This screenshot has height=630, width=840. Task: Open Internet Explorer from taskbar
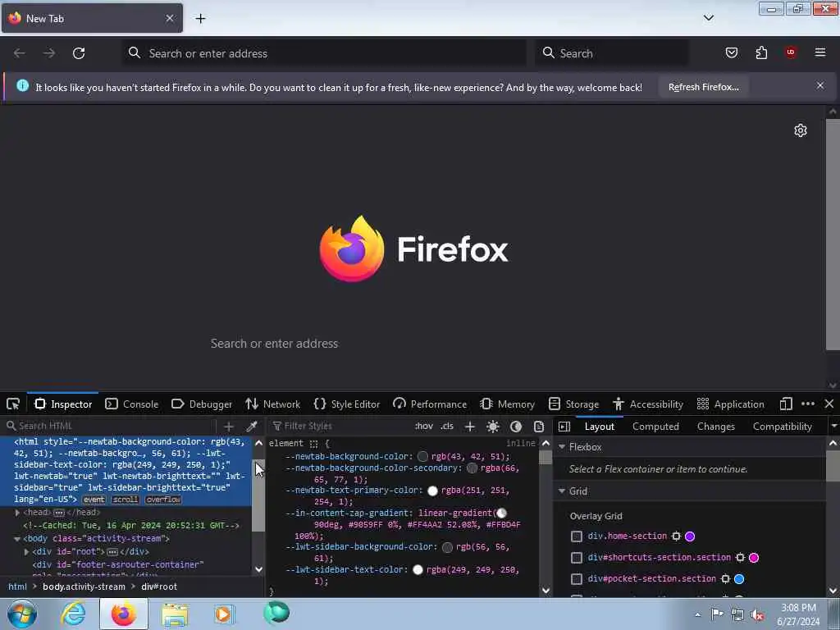pyautogui.click(x=73, y=614)
